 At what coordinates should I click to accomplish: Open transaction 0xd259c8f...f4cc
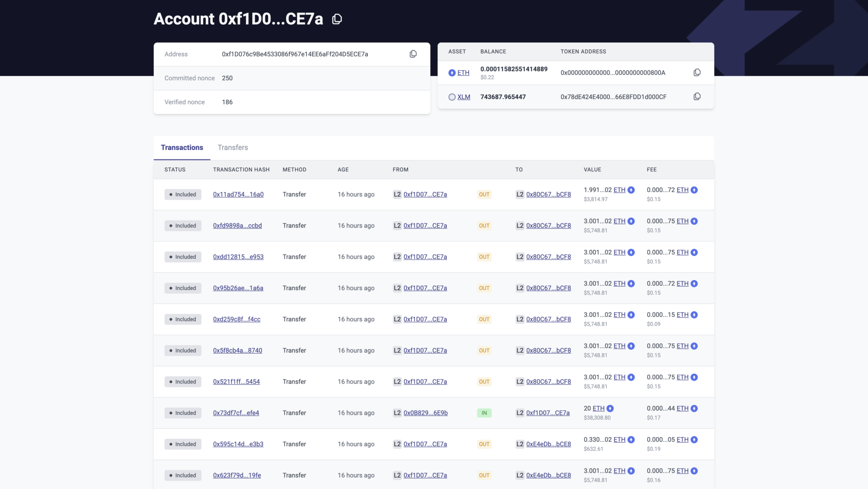point(237,319)
